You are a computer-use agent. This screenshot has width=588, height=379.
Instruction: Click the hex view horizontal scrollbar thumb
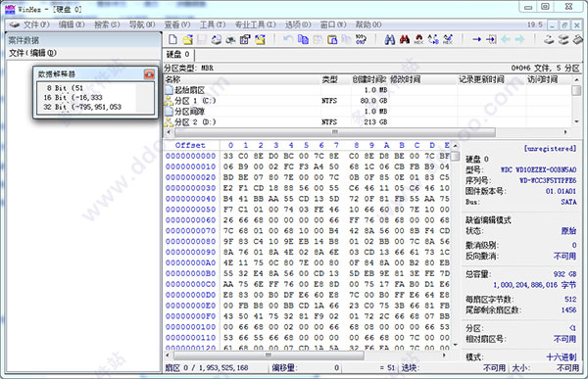pyautogui.click(x=269, y=355)
